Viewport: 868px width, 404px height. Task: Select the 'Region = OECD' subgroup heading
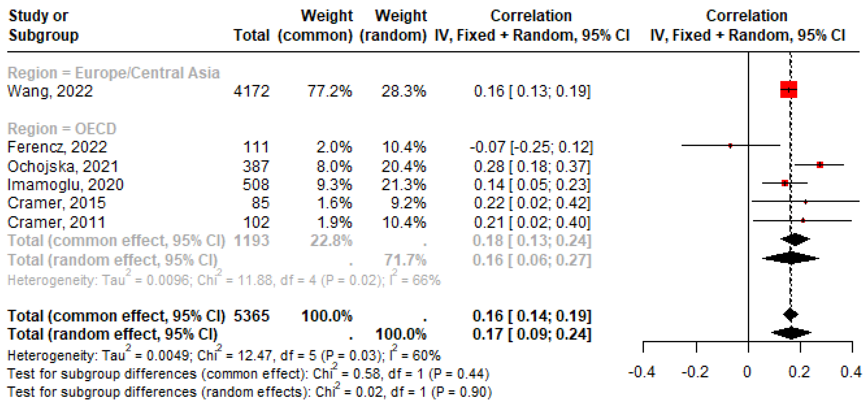pyautogui.click(x=62, y=129)
